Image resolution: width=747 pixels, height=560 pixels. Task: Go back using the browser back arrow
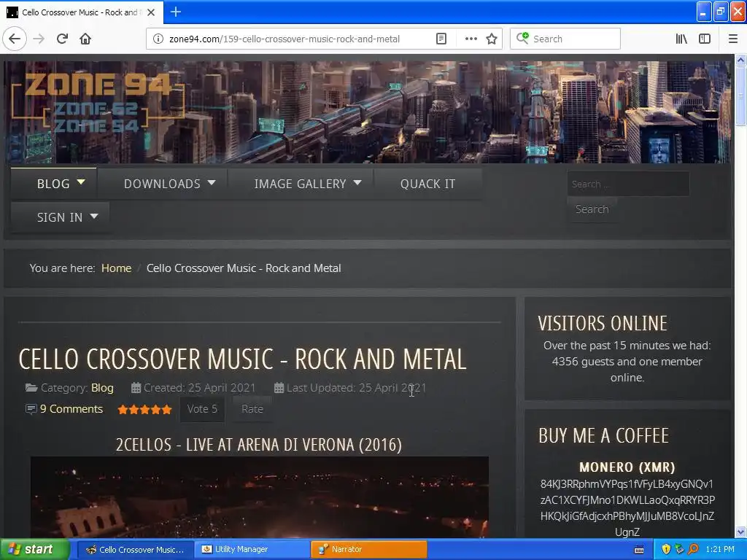[x=15, y=39]
